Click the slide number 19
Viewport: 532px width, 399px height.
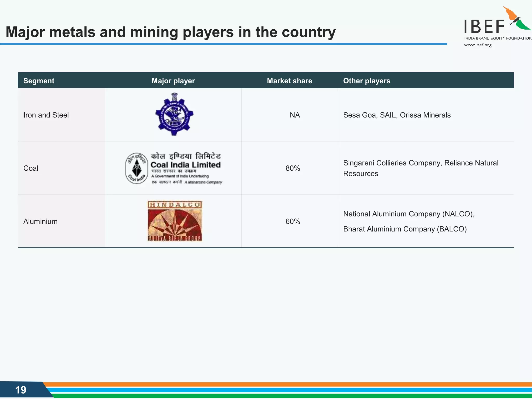pos(21,390)
